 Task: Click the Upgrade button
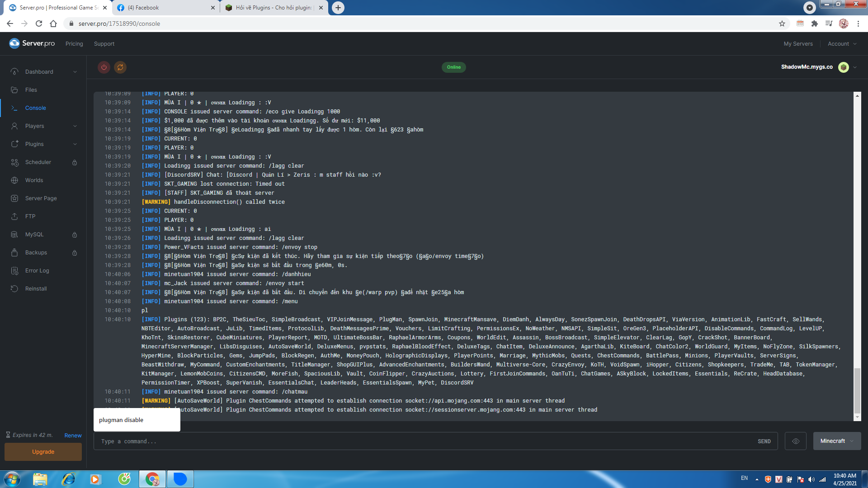click(x=43, y=452)
